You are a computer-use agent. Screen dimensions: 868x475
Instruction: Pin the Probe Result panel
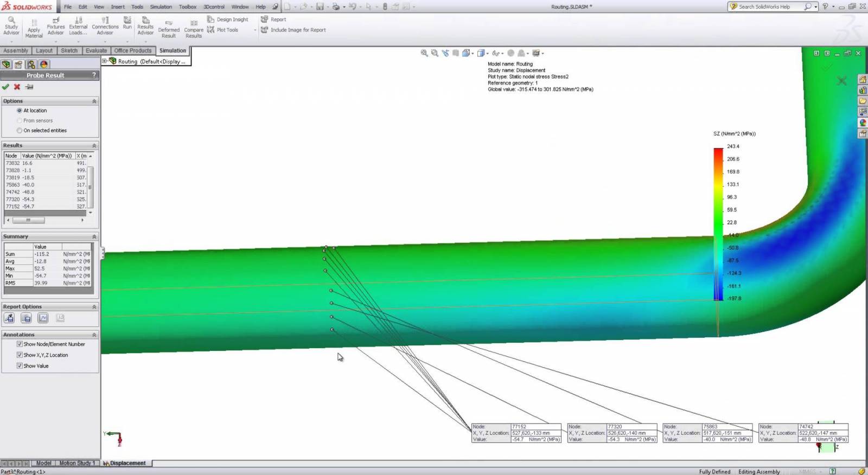tap(29, 87)
